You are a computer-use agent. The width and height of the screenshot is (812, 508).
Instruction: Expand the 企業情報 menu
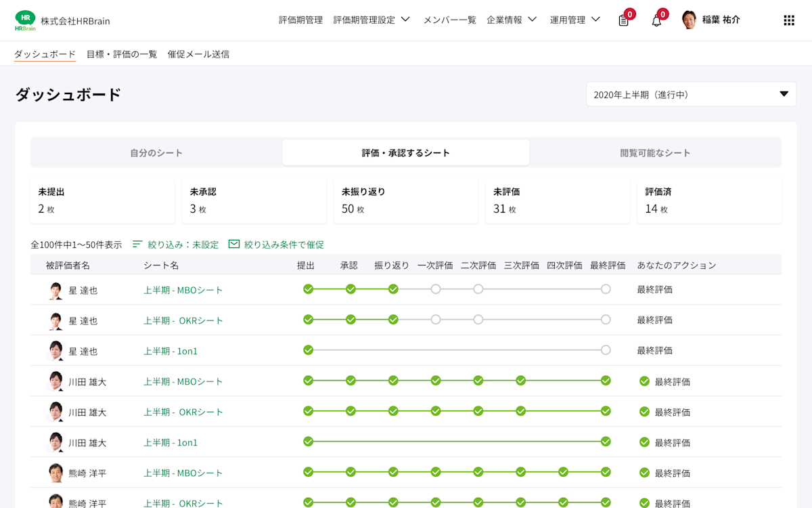(x=512, y=20)
